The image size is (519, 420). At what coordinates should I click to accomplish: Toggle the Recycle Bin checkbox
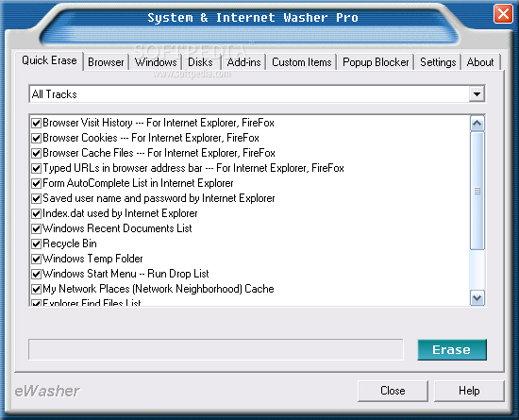[36, 244]
